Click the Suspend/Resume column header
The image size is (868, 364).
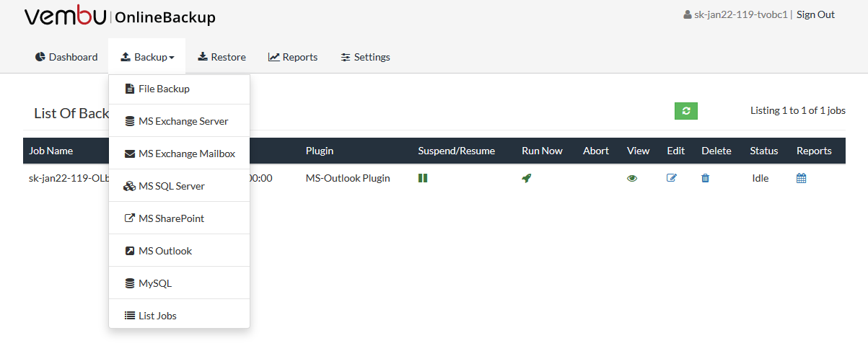[x=457, y=151]
